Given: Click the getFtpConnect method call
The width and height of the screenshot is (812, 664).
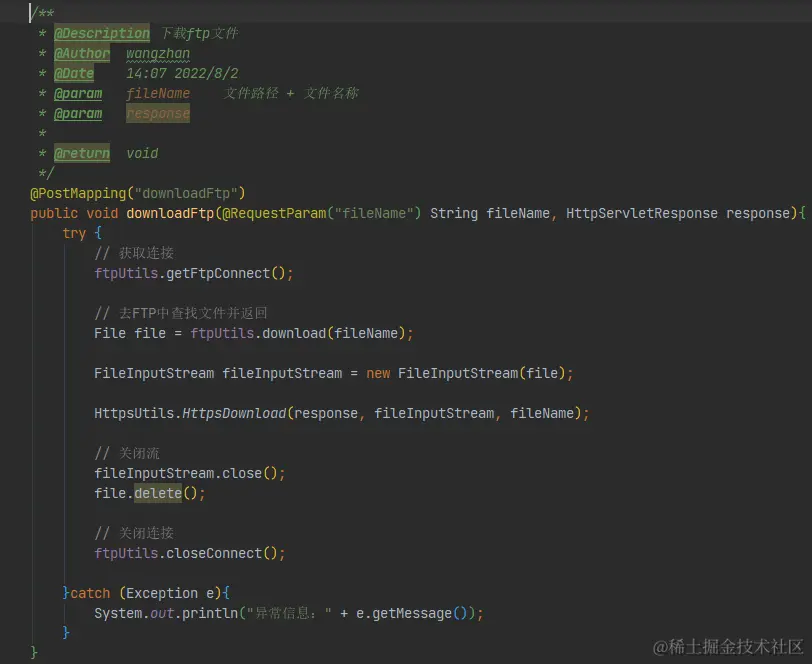Looking at the screenshot, I should click(218, 273).
